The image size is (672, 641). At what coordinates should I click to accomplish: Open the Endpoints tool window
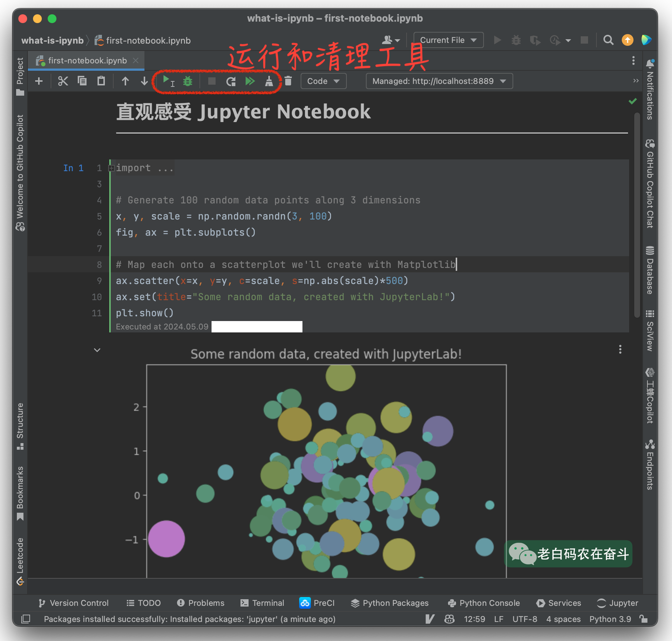(650, 465)
